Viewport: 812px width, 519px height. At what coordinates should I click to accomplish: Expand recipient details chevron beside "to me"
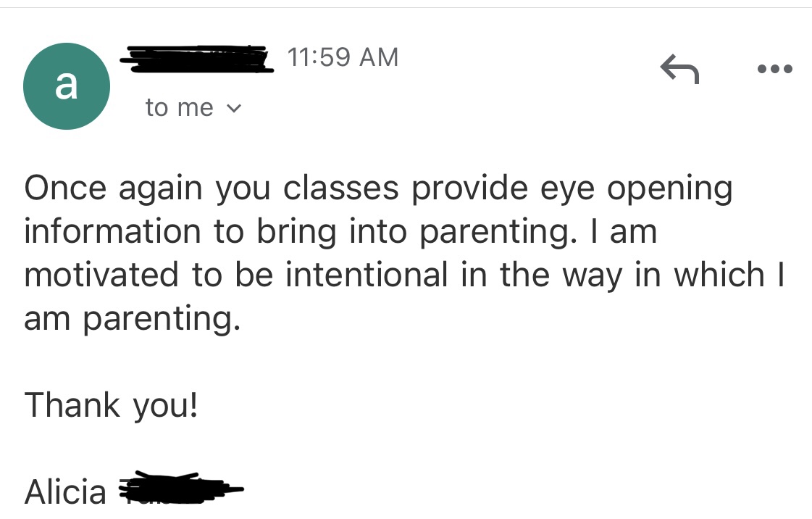pyautogui.click(x=233, y=109)
